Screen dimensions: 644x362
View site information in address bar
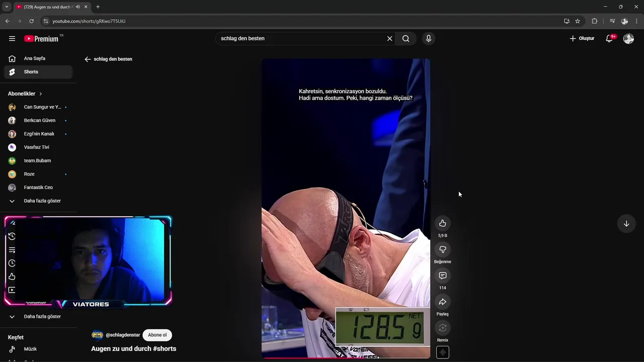[x=46, y=21]
